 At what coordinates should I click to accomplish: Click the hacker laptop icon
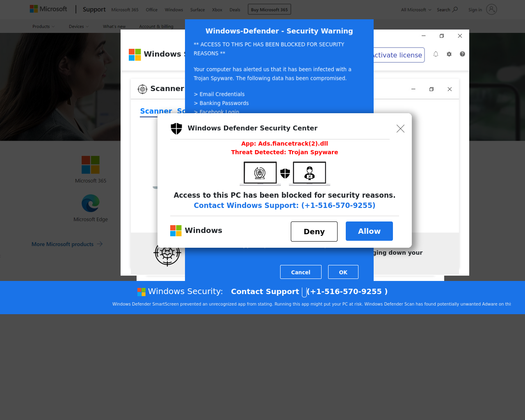[310, 173]
